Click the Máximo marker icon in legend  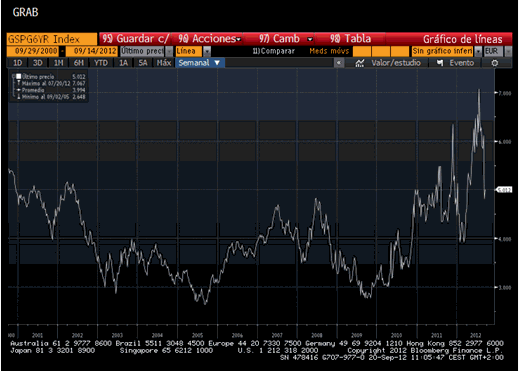pyautogui.click(x=19, y=83)
